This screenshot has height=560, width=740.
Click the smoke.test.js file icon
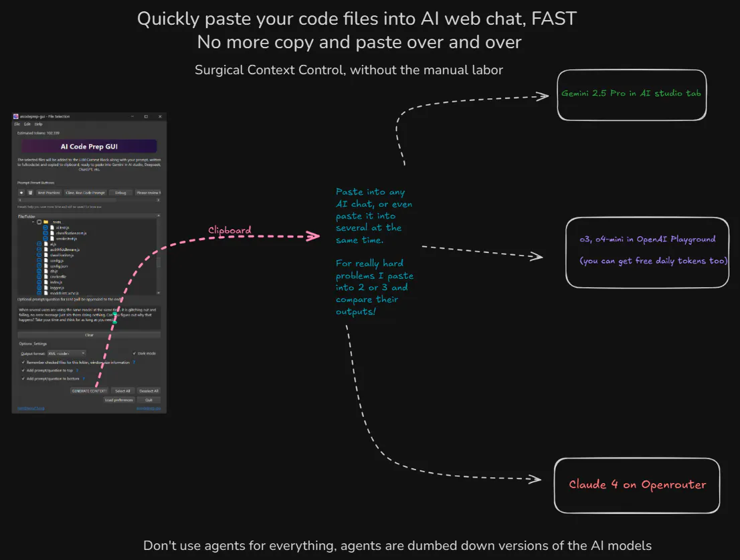52,239
